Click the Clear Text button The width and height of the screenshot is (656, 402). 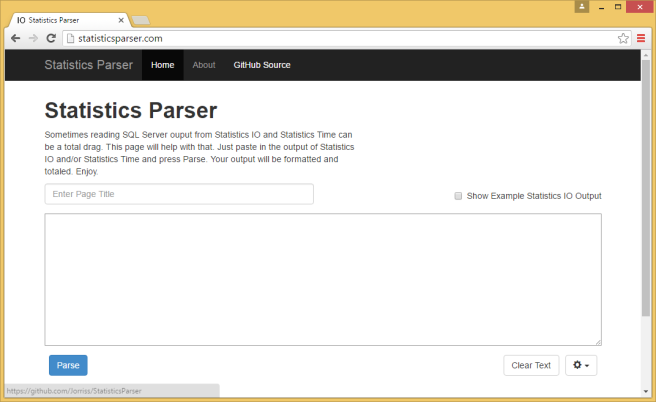tap(531, 365)
